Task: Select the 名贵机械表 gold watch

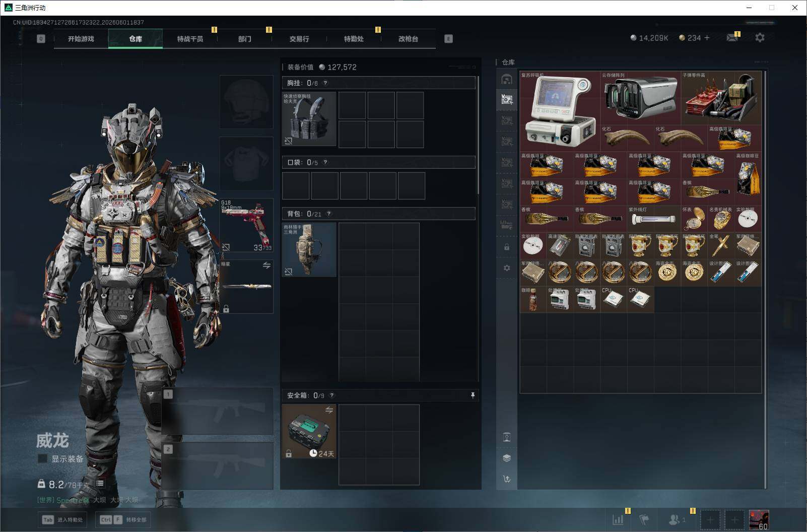Action: 720,219
